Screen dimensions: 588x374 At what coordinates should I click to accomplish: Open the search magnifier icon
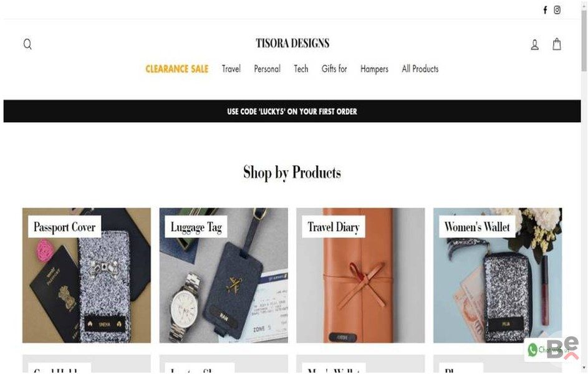(27, 44)
